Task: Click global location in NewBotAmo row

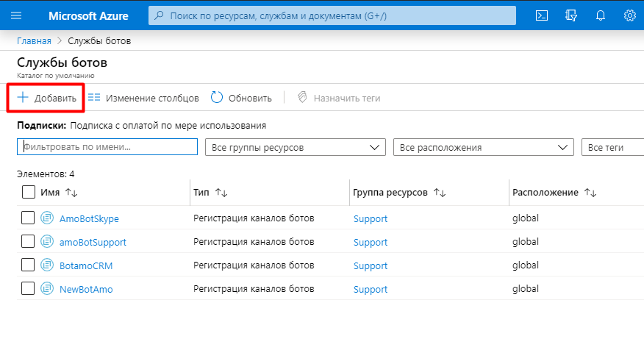Action: point(526,289)
